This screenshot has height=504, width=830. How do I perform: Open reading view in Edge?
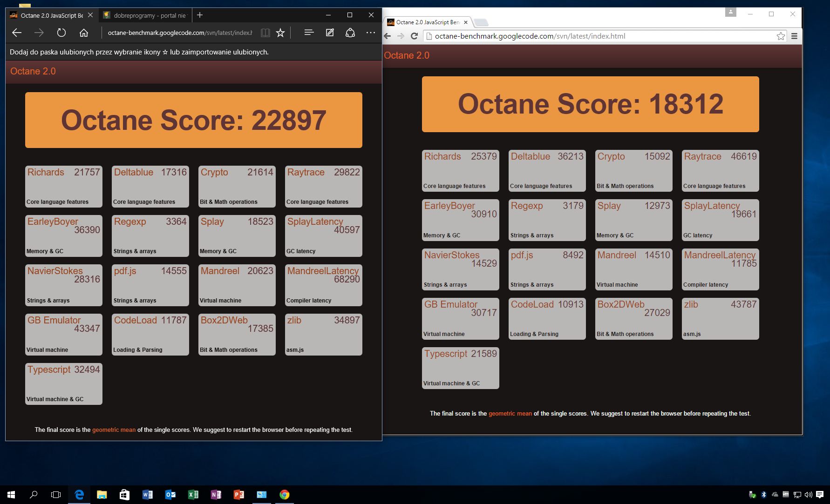[265, 33]
